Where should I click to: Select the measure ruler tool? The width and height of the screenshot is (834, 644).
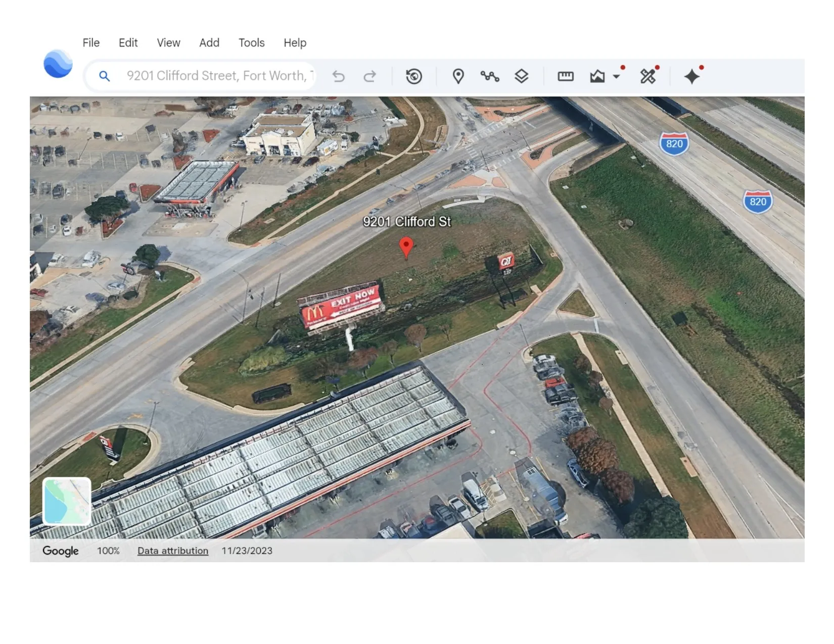(566, 76)
